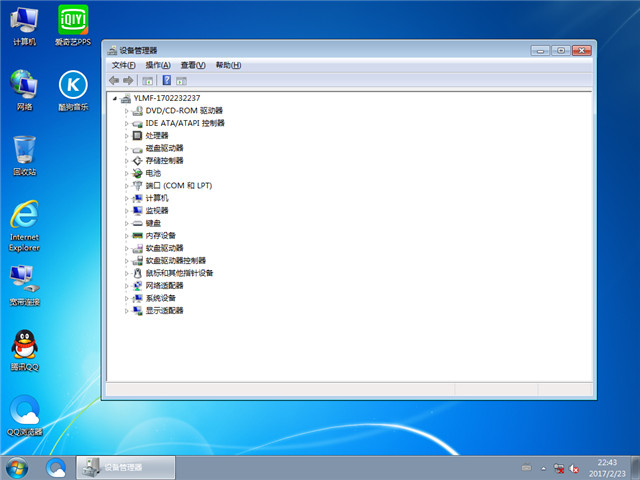Select the 显示适配器 display adapter icon

click(138, 311)
